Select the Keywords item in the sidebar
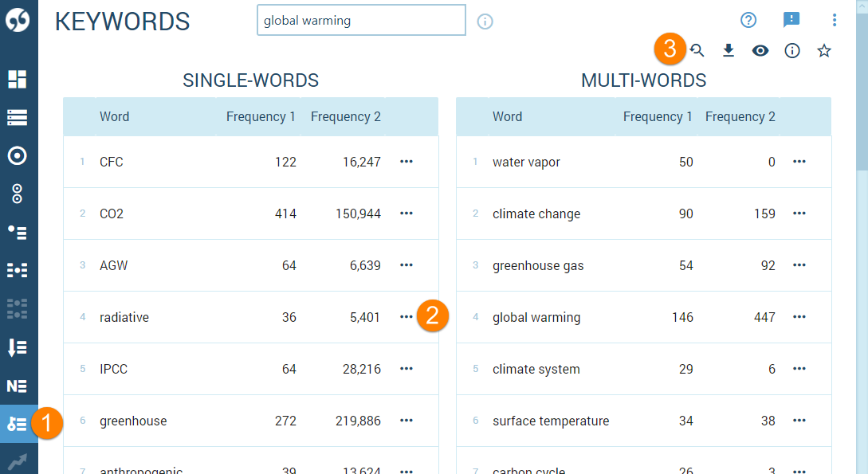This screenshot has width=868, height=474. click(x=18, y=424)
